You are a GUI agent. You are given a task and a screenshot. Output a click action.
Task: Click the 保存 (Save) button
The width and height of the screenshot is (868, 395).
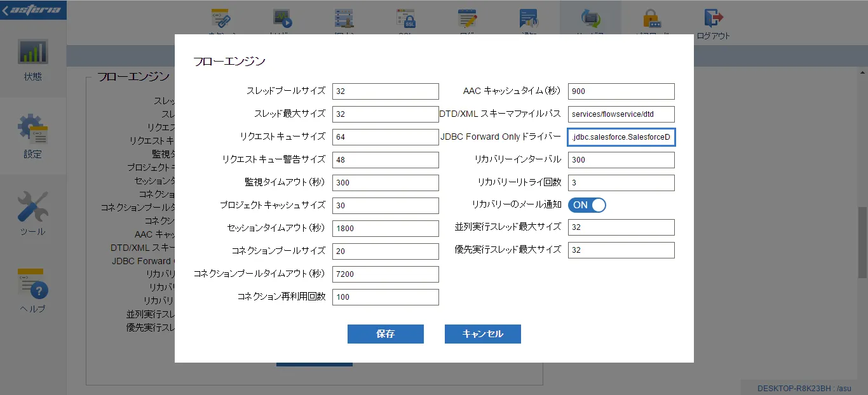click(385, 334)
